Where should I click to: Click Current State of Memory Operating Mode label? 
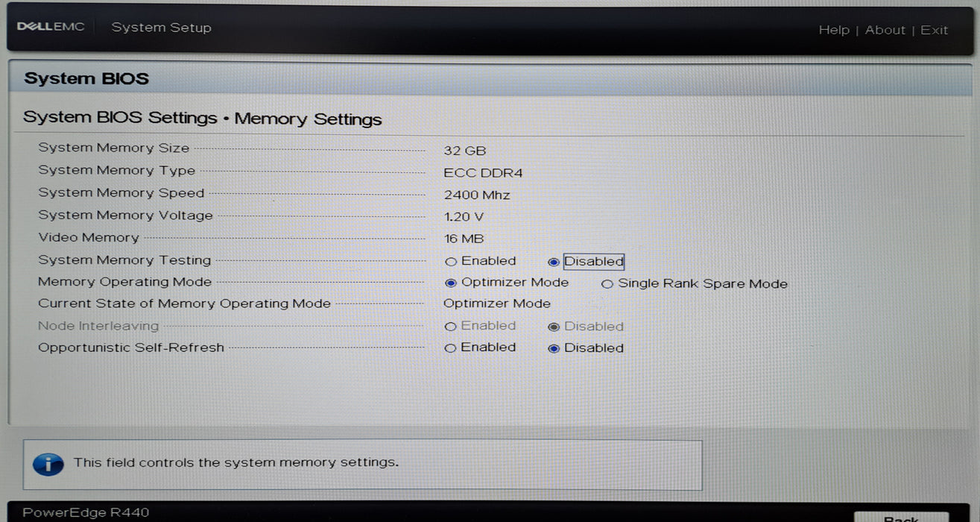point(185,304)
